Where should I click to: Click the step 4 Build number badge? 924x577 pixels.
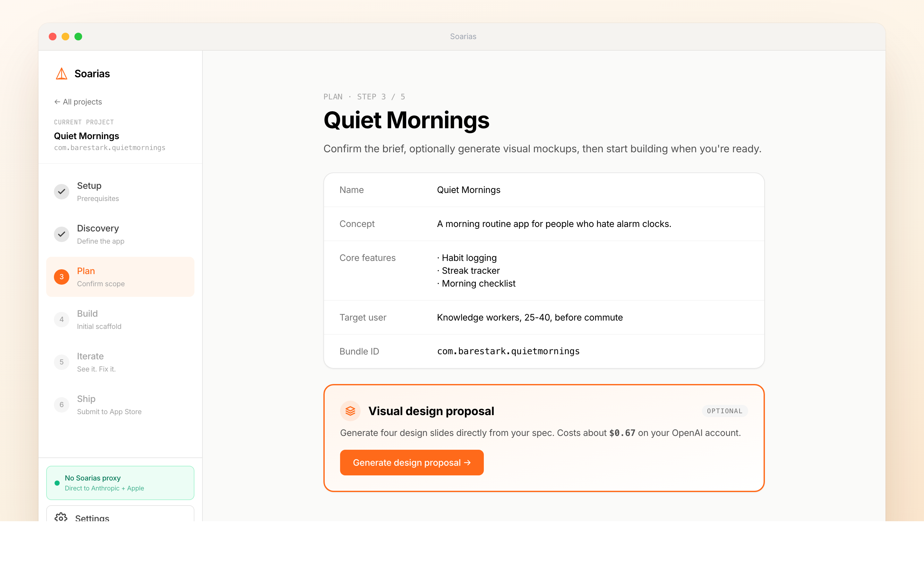[x=62, y=319]
